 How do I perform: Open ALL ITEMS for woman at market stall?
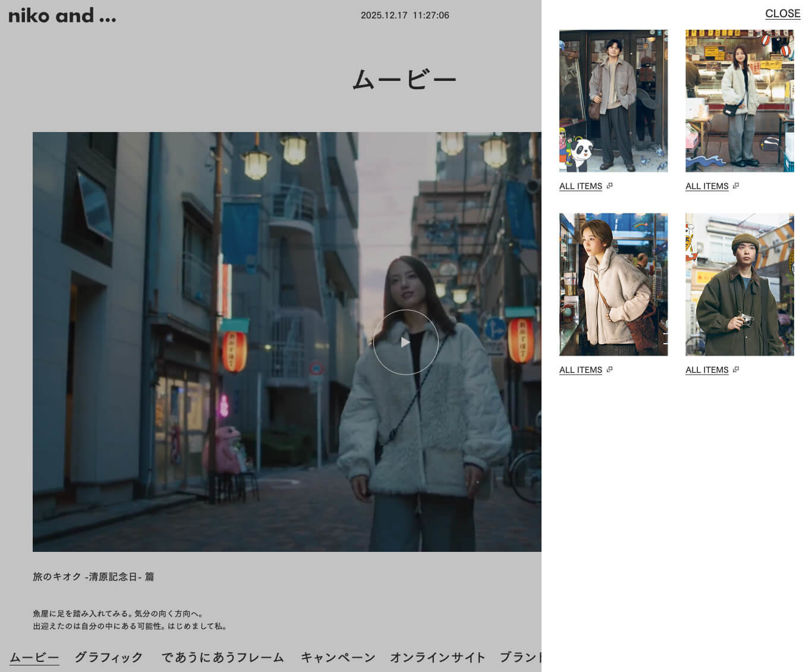pos(706,186)
